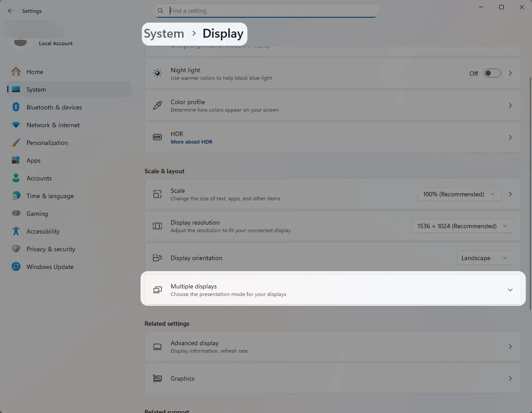This screenshot has width=532, height=413.
Task: Click the Privacy shield icon
Action: click(x=16, y=249)
